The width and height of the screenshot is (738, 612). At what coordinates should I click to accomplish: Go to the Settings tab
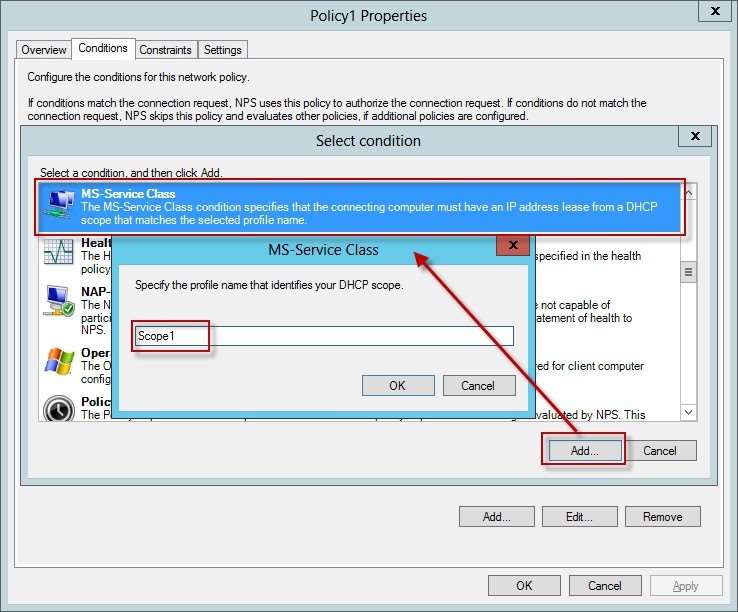coord(223,49)
